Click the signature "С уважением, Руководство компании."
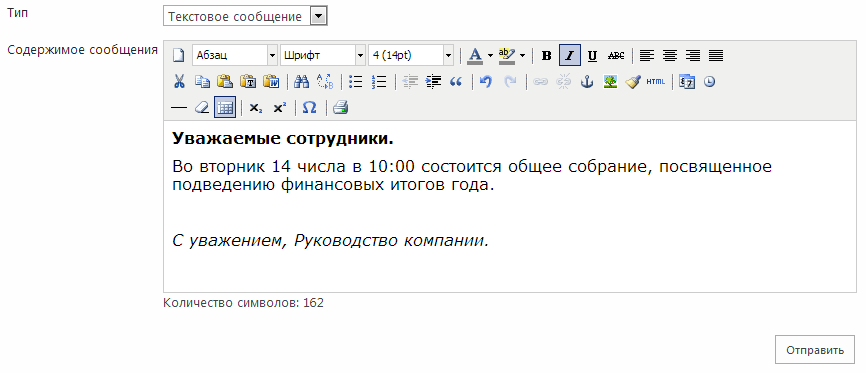The image size is (866, 373). click(331, 241)
